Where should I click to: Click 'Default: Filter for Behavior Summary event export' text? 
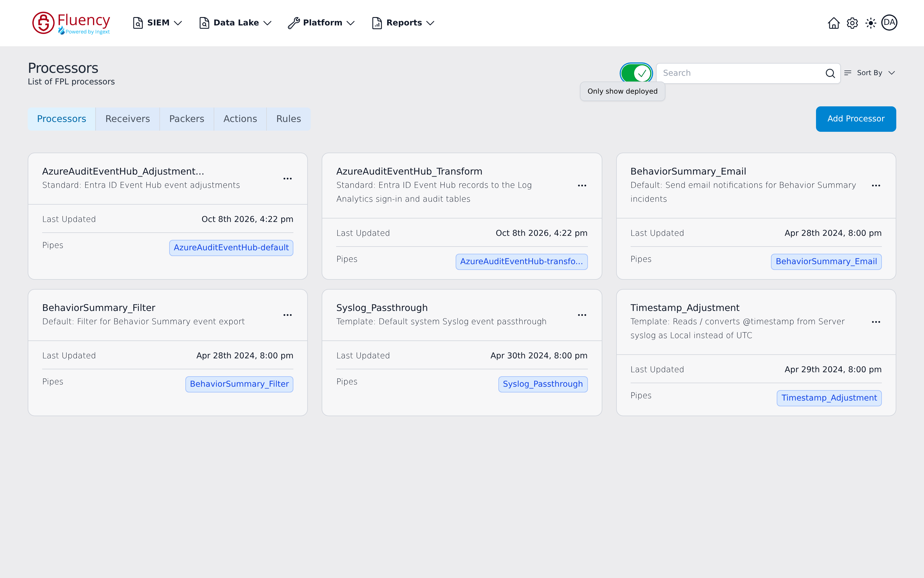143,321
